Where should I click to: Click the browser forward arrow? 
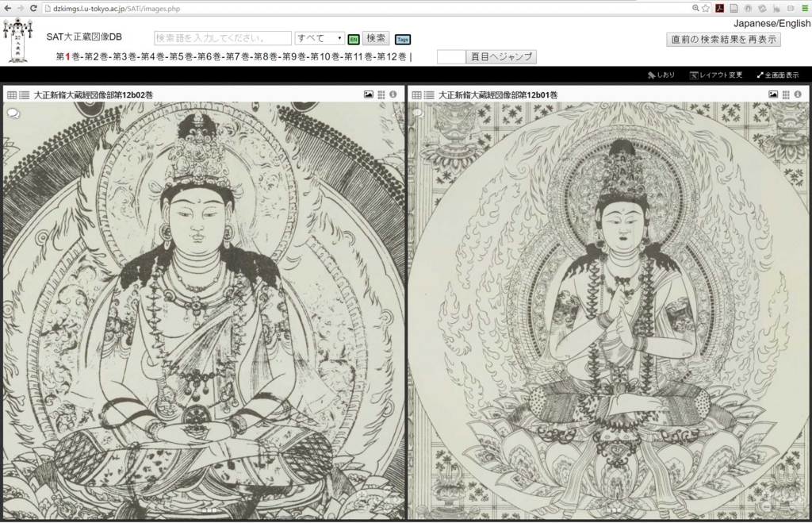point(20,8)
